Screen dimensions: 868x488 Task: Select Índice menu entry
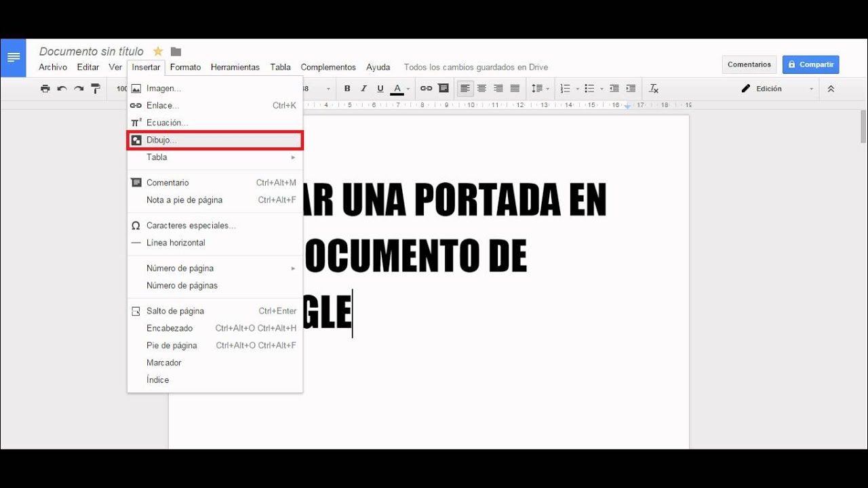coord(215,380)
